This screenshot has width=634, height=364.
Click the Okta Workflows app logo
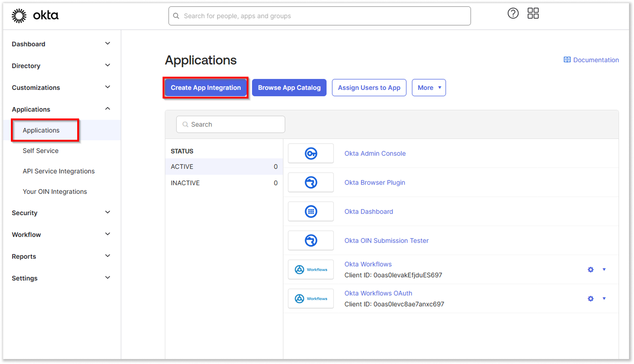tap(311, 270)
